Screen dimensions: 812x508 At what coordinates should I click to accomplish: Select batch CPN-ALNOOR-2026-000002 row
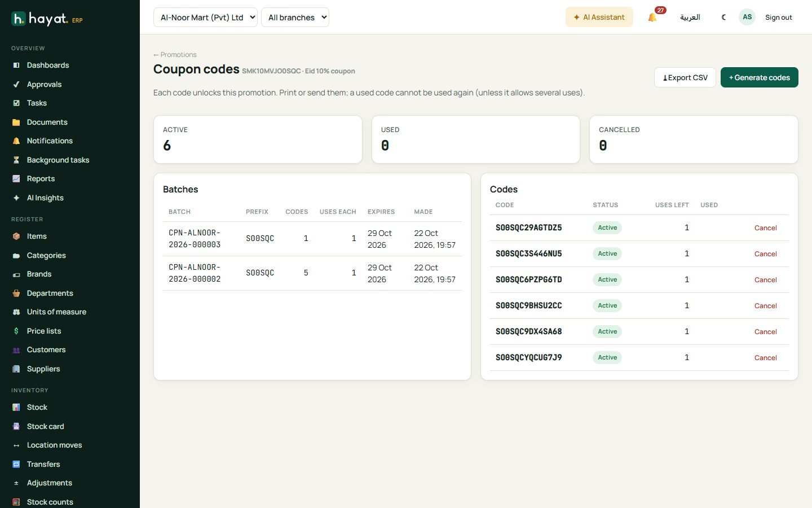point(312,273)
